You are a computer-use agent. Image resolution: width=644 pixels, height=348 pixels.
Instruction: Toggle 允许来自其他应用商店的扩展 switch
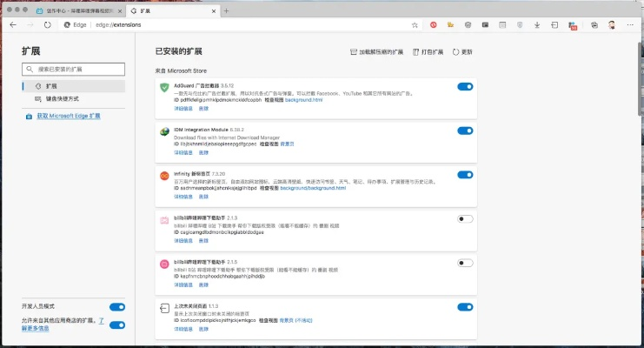pos(117,325)
